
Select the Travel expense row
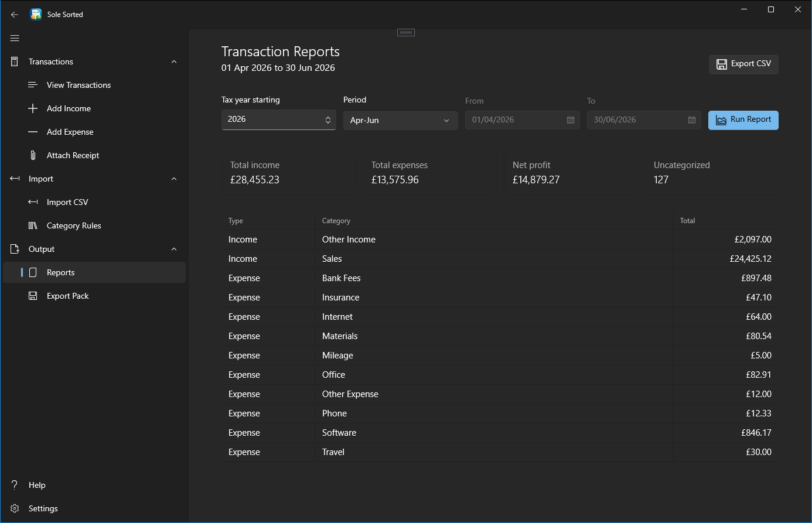(x=500, y=452)
